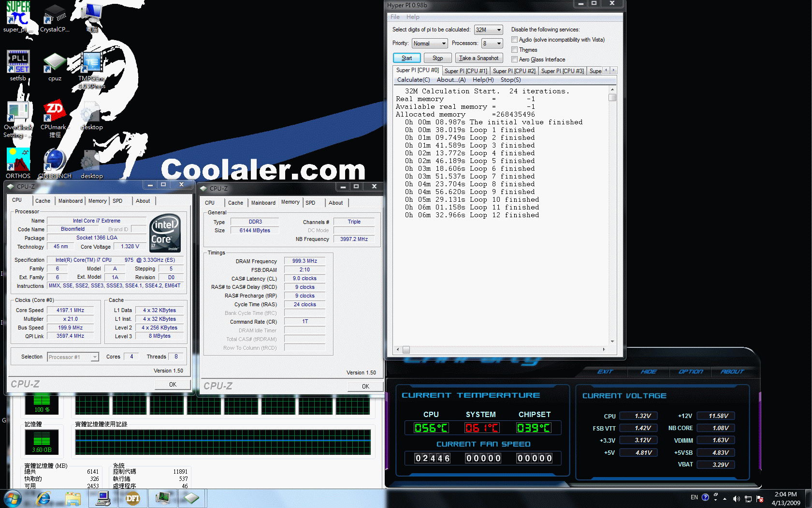Screen dimensions: 812x508
Task: Open the volume speaker tray icon
Action: tap(737, 498)
